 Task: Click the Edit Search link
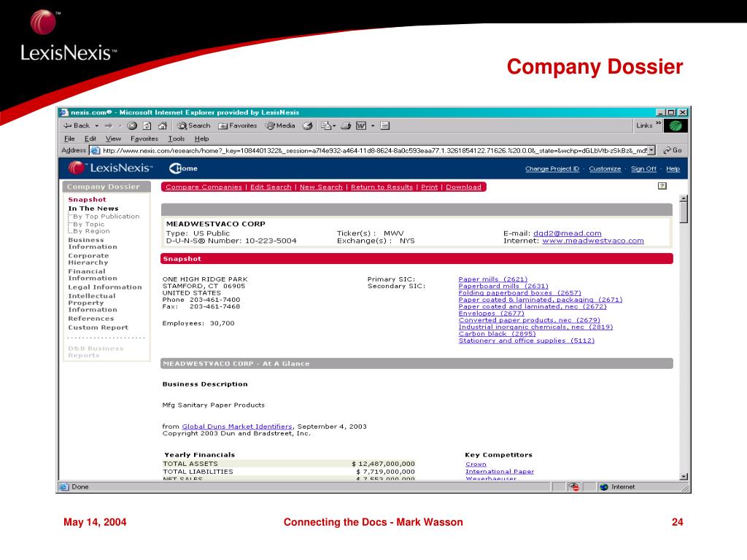(271, 187)
